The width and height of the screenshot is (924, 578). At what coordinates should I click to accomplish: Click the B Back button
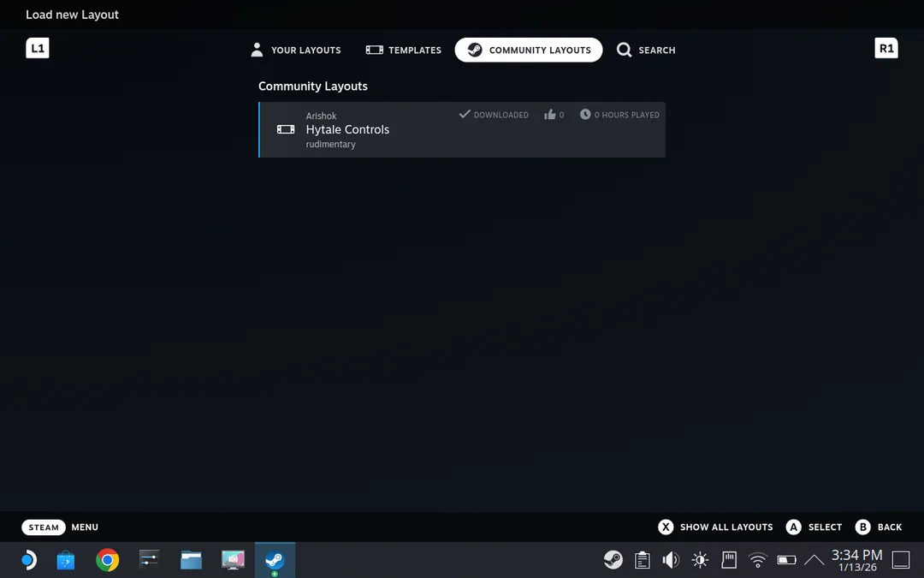point(879,527)
